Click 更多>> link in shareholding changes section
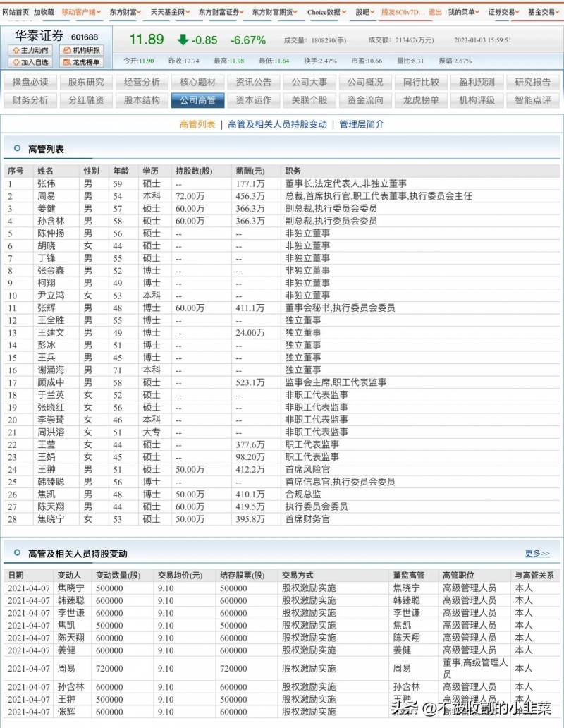This screenshot has width=564, height=728. [x=537, y=554]
